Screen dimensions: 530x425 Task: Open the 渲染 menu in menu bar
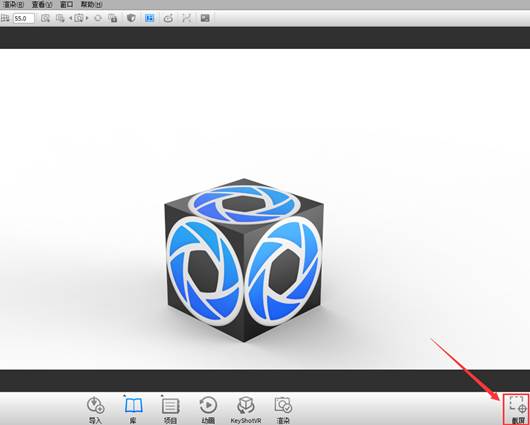coord(13,4)
